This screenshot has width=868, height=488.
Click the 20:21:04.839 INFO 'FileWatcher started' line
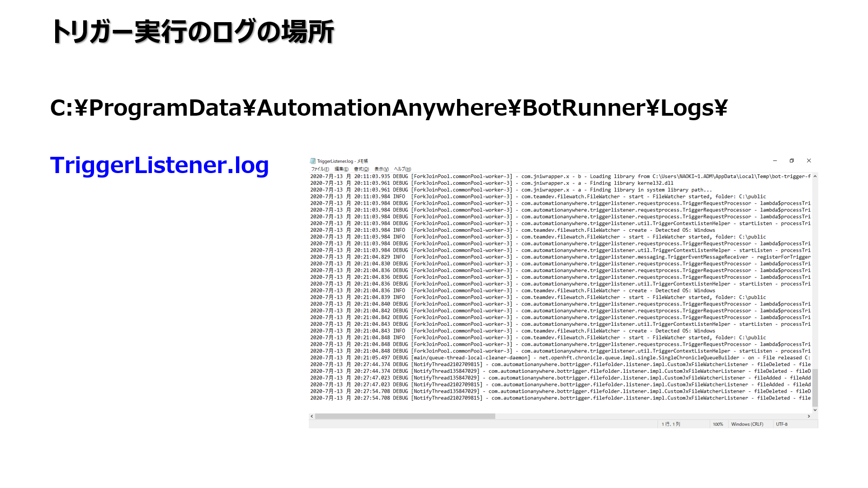point(538,297)
